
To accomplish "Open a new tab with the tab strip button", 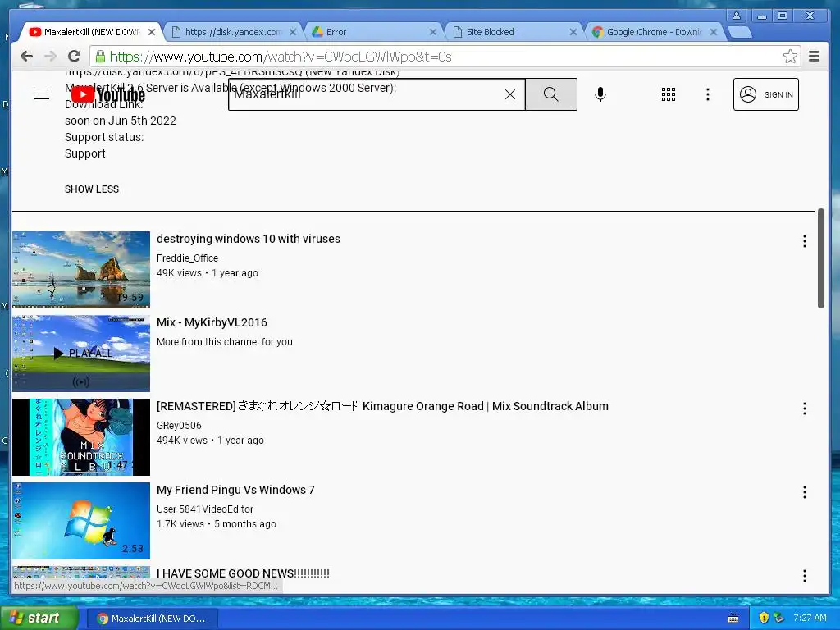I will 740,32.
